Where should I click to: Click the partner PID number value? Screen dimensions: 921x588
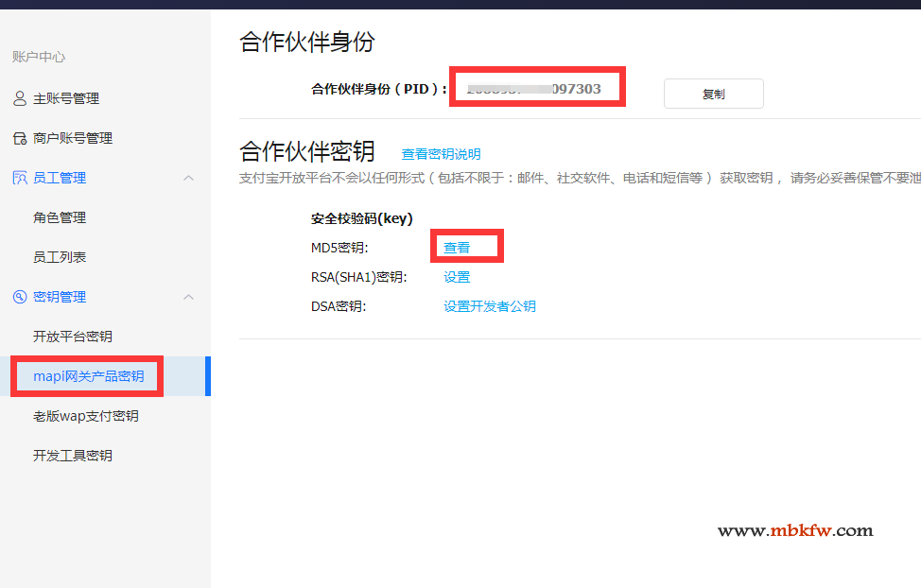(x=534, y=89)
